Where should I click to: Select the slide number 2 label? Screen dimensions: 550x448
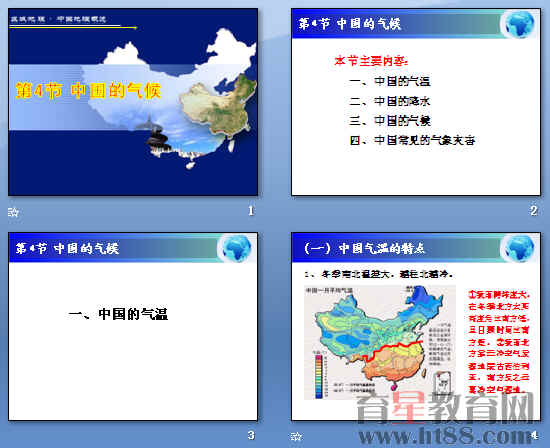pos(534,211)
